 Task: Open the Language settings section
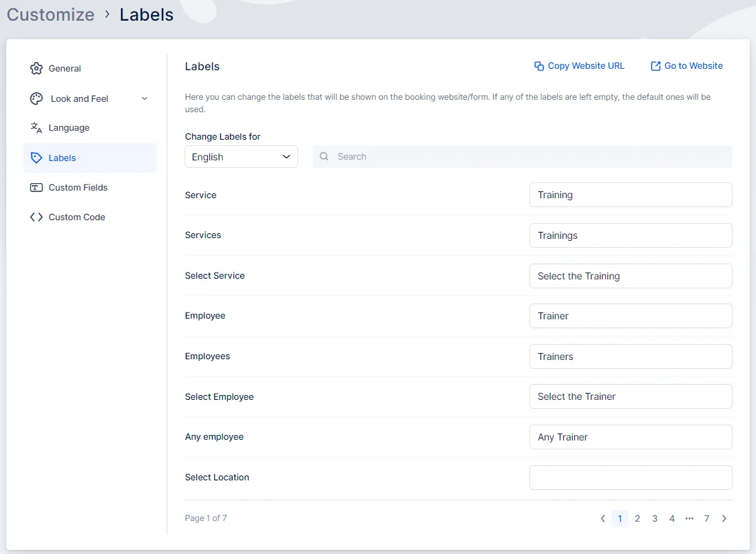[x=69, y=128]
